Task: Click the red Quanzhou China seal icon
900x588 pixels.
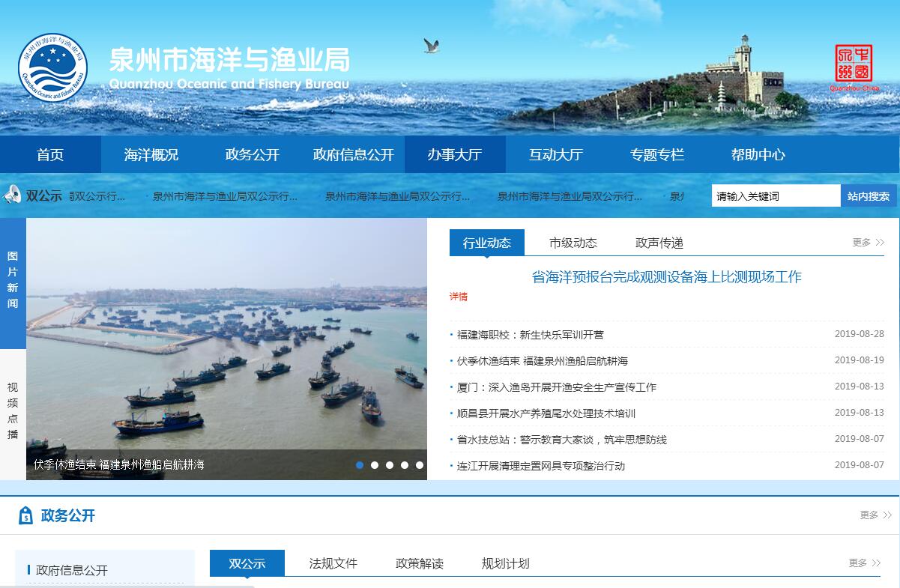Action: point(854,64)
